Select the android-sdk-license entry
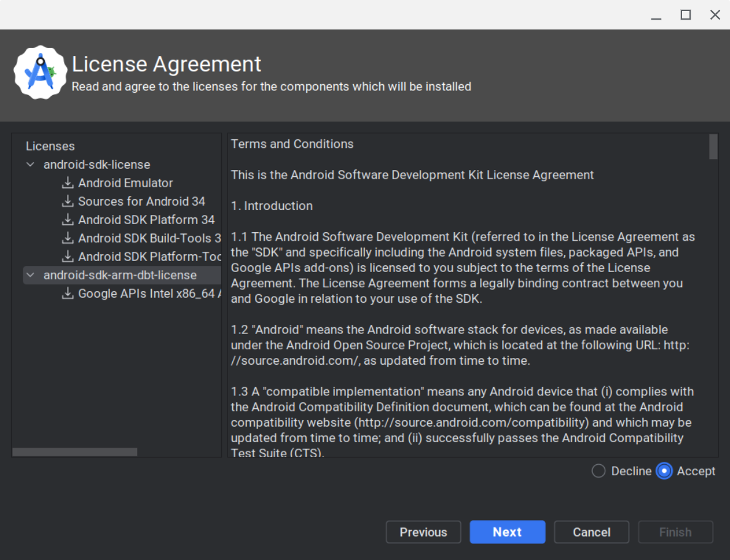The height and width of the screenshot is (560, 730). click(x=97, y=164)
